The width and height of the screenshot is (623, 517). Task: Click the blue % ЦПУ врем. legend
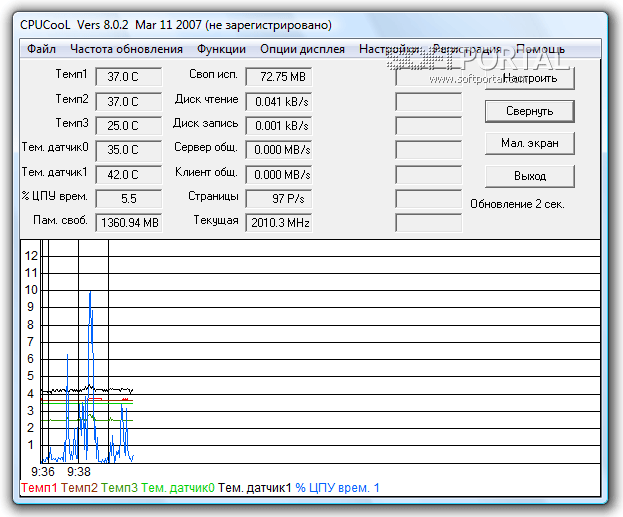pyautogui.click(x=337, y=488)
